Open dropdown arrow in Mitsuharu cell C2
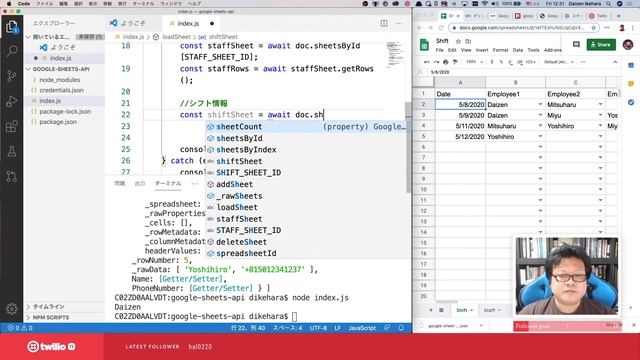The image size is (640, 360). [600, 104]
